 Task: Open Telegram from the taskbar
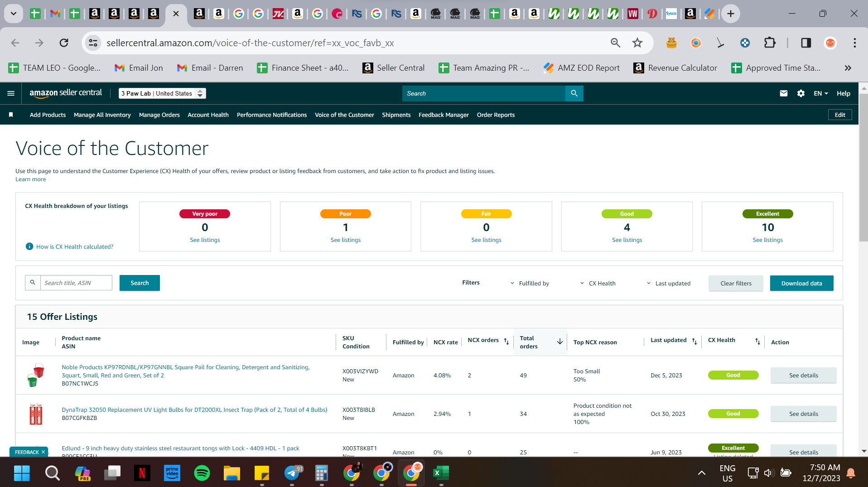point(292,473)
